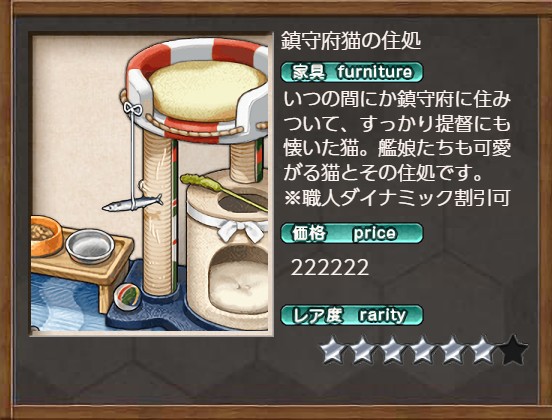Click the silver water bowl
Viewport: 552px width, 420px height.
(x=90, y=246)
